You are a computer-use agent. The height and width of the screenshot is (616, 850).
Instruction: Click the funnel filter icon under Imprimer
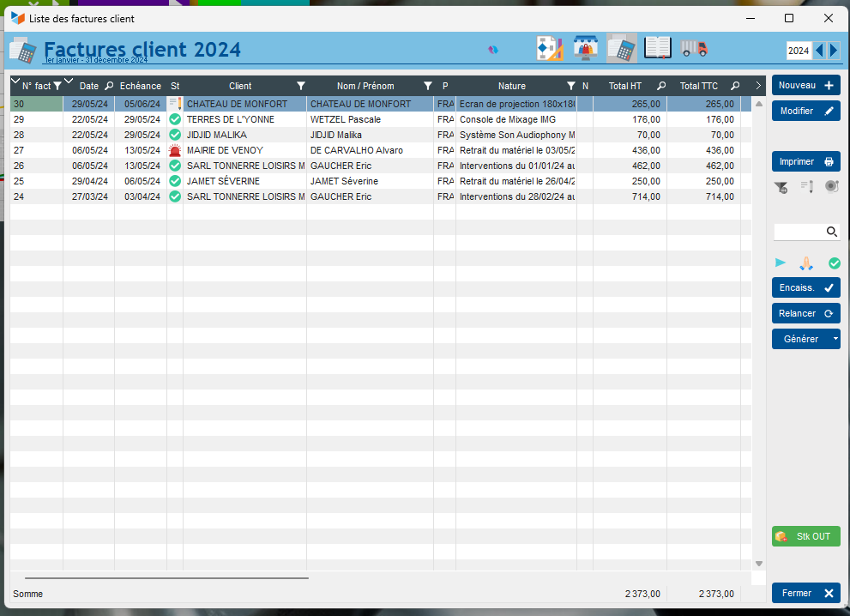(x=781, y=186)
